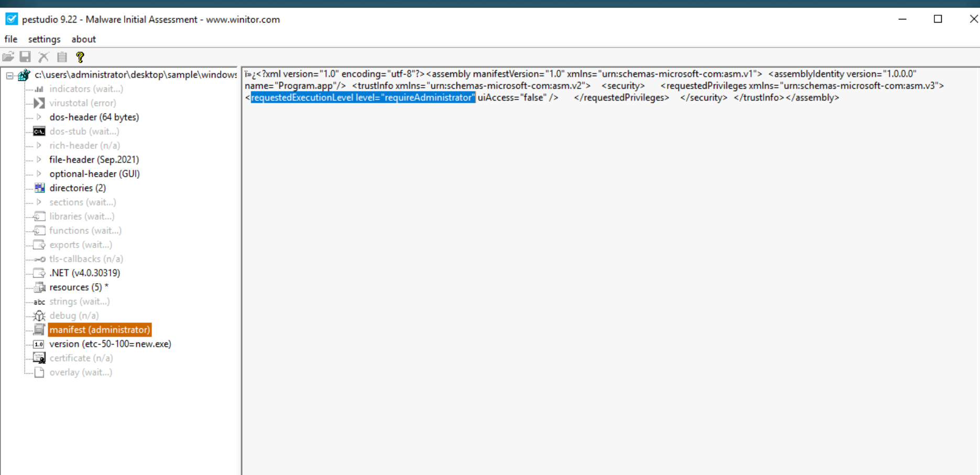Click the highlighted requestedExecutionLevel text
This screenshot has width=980, height=475.
tap(363, 98)
